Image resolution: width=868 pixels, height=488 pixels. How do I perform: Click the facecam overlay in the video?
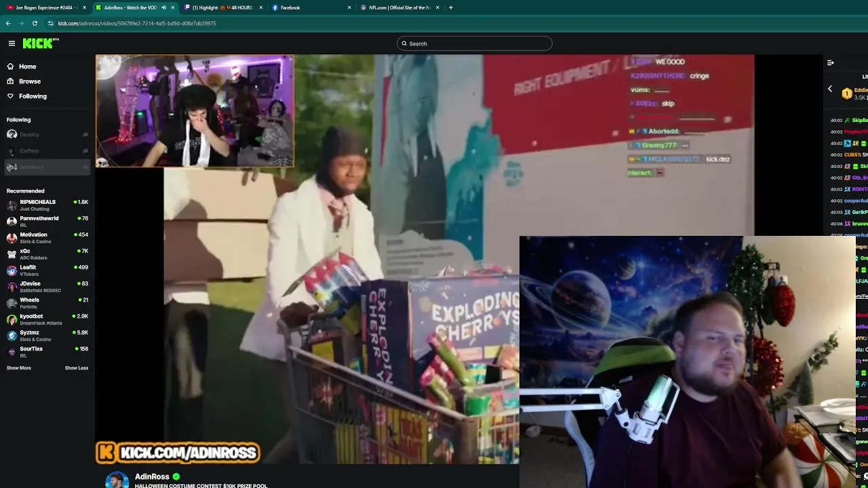click(x=195, y=111)
